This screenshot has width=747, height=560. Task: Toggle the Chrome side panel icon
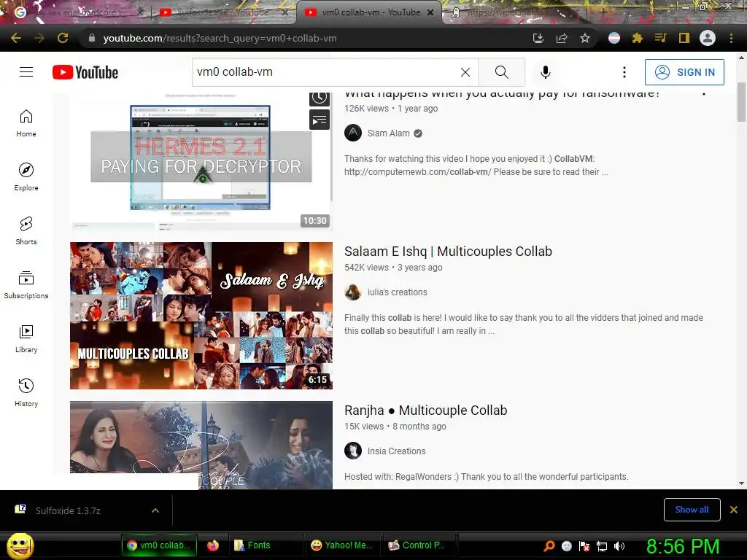[684, 38]
